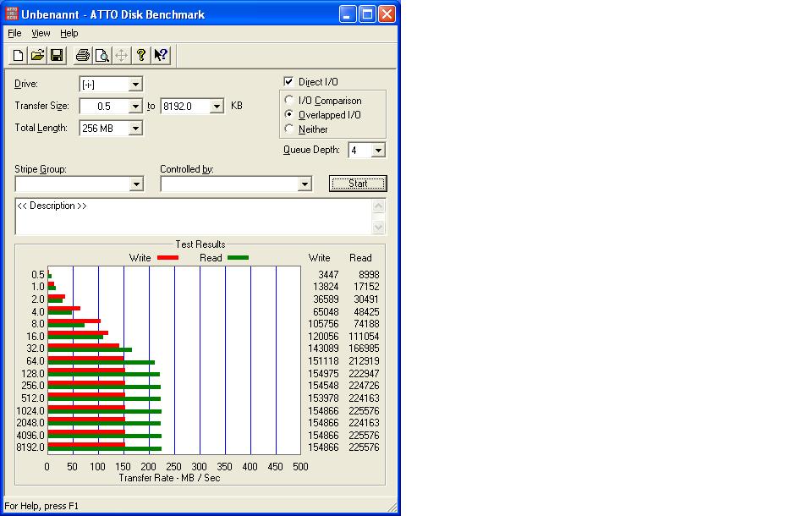Open the Help menu
The width and height of the screenshot is (812, 516).
69,33
